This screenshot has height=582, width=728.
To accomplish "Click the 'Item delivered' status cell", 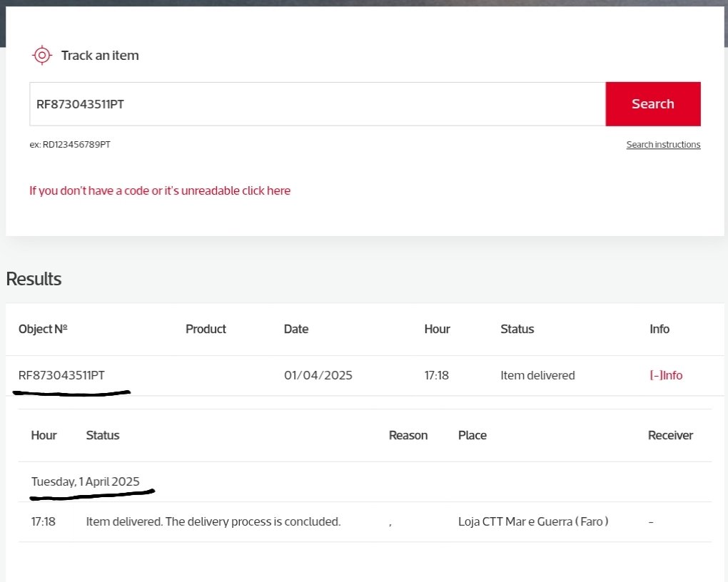I will [x=537, y=375].
